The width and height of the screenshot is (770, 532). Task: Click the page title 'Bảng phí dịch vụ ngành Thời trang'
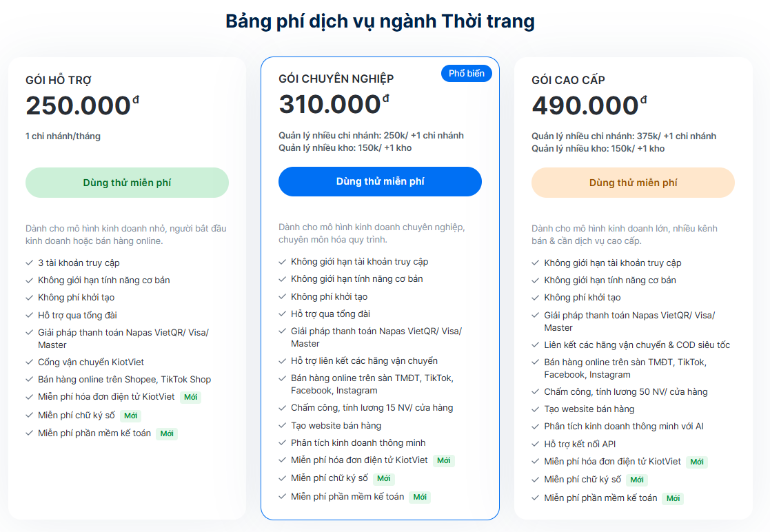(385, 21)
